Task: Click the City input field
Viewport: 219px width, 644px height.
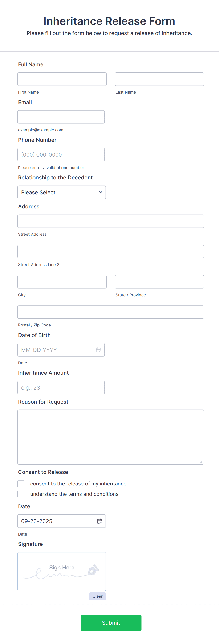Action: pyautogui.click(x=62, y=282)
